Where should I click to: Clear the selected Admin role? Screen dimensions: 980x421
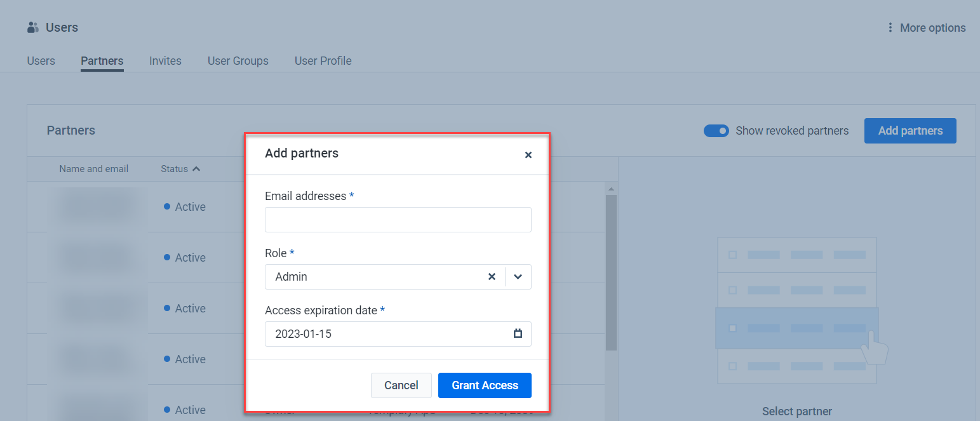492,277
